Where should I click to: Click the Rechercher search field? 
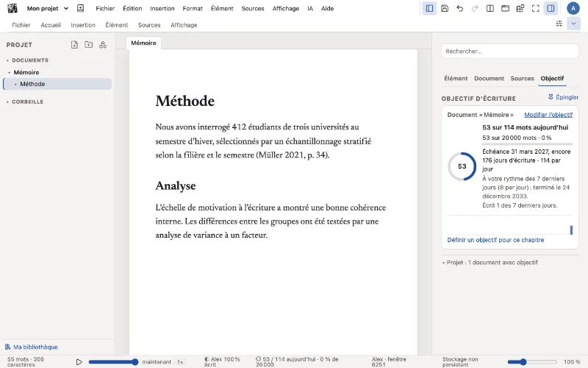click(x=509, y=51)
